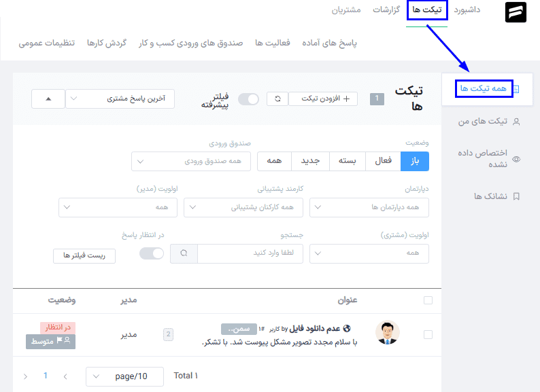
Task: Click the refresh tickets icon button
Action: (277, 99)
